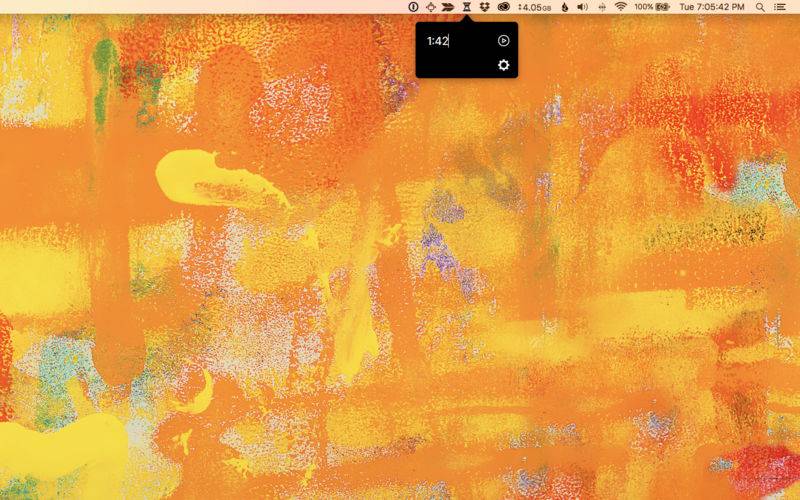Screen dimensions: 800x500
Task: Click the crosshair target menu bar icon
Action: pyautogui.click(x=431, y=7)
